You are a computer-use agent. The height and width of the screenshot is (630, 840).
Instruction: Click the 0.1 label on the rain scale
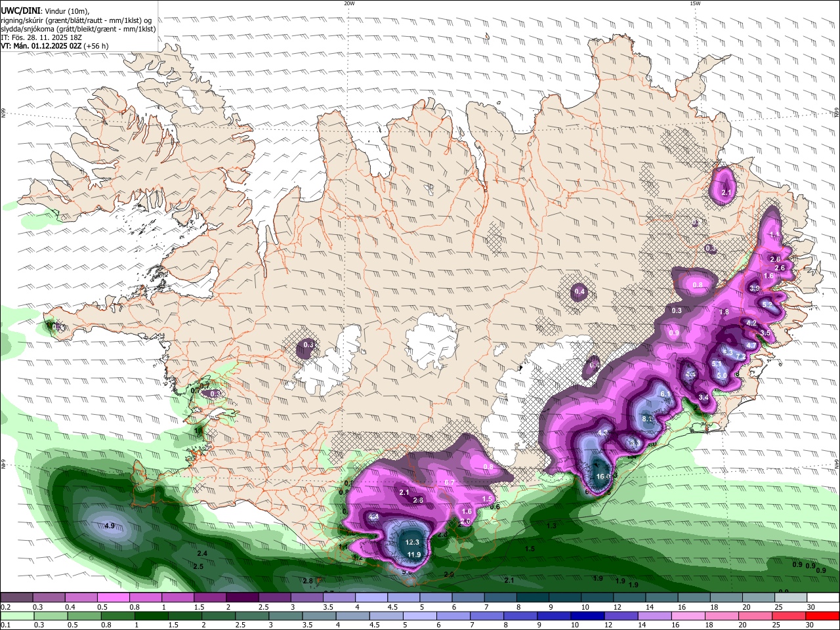(x=5, y=625)
